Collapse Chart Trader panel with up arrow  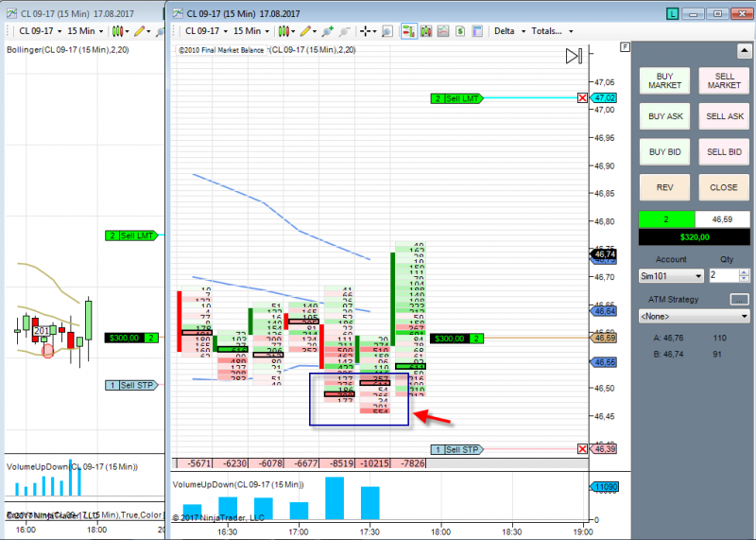744,51
